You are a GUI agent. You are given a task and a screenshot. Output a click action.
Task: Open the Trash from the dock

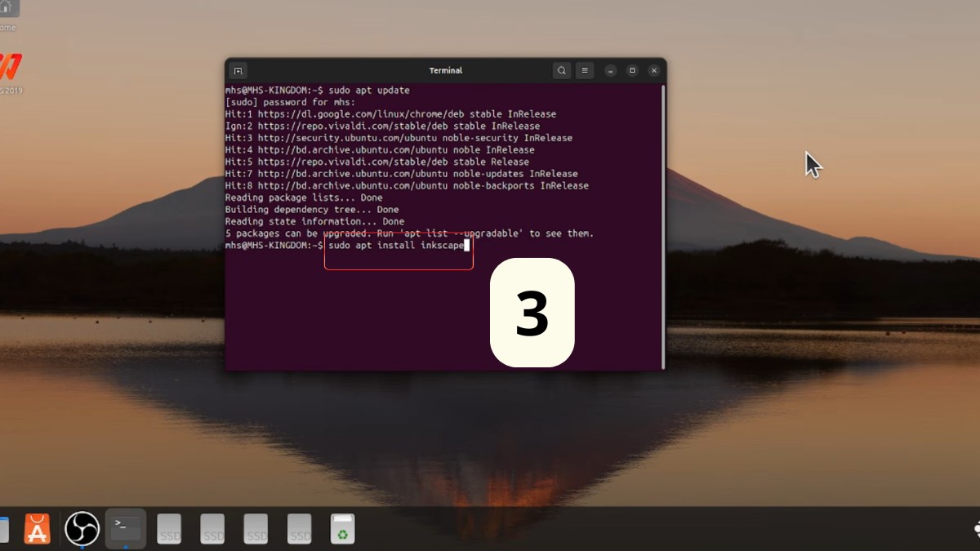point(343,528)
